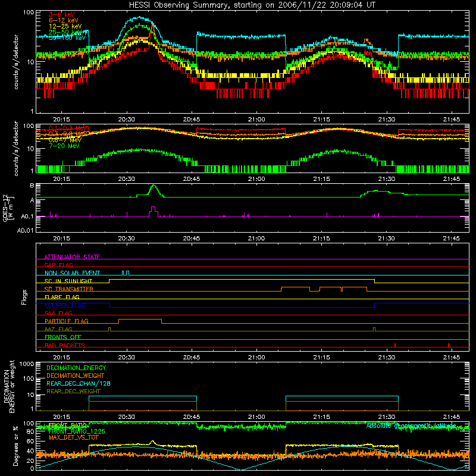Click the red 0.1-0.3 MeV legend label
This screenshot has height=476, width=476.
click(x=69, y=128)
